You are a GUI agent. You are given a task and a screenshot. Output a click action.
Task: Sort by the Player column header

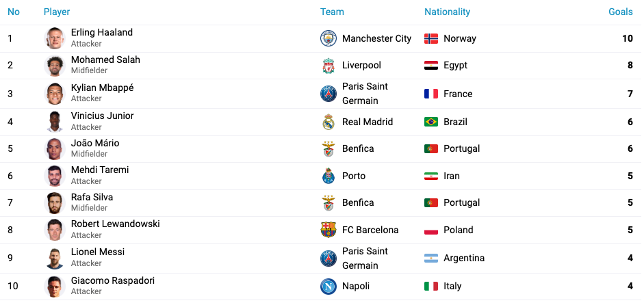click(57, 12)
